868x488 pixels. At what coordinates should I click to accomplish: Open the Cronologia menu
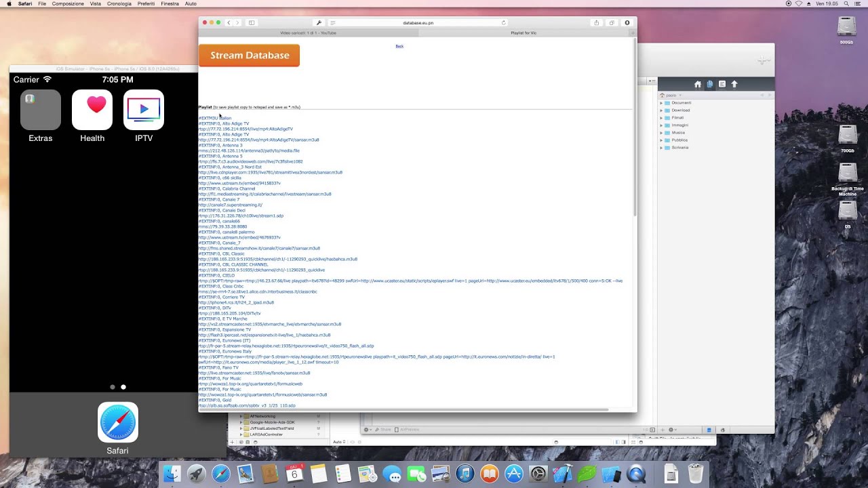119,3
